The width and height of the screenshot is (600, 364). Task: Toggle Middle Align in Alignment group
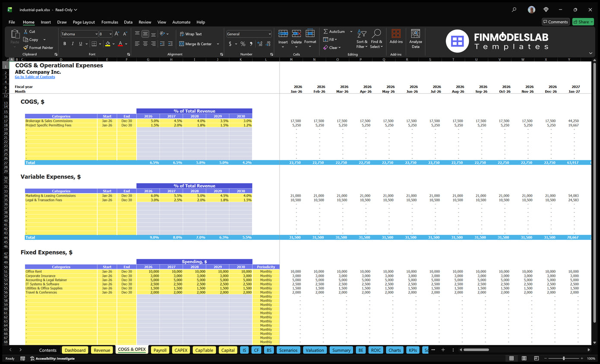coord(145,34)
